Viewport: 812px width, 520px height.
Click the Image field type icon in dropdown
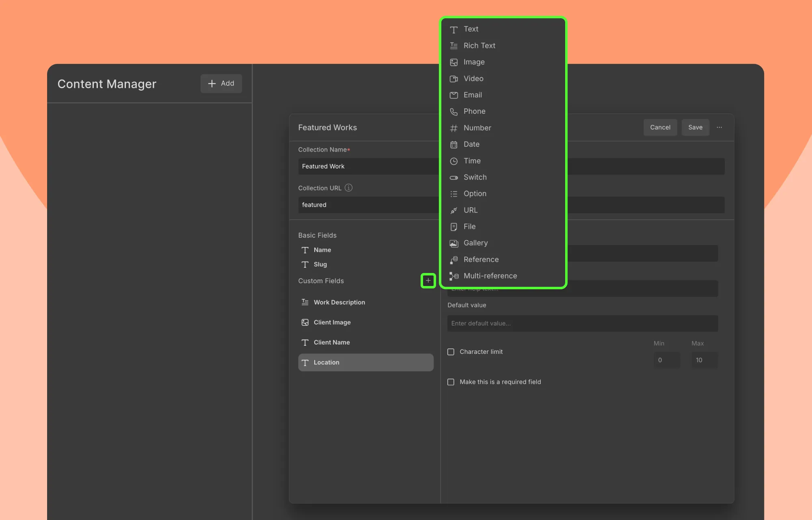tap(454, 62)
